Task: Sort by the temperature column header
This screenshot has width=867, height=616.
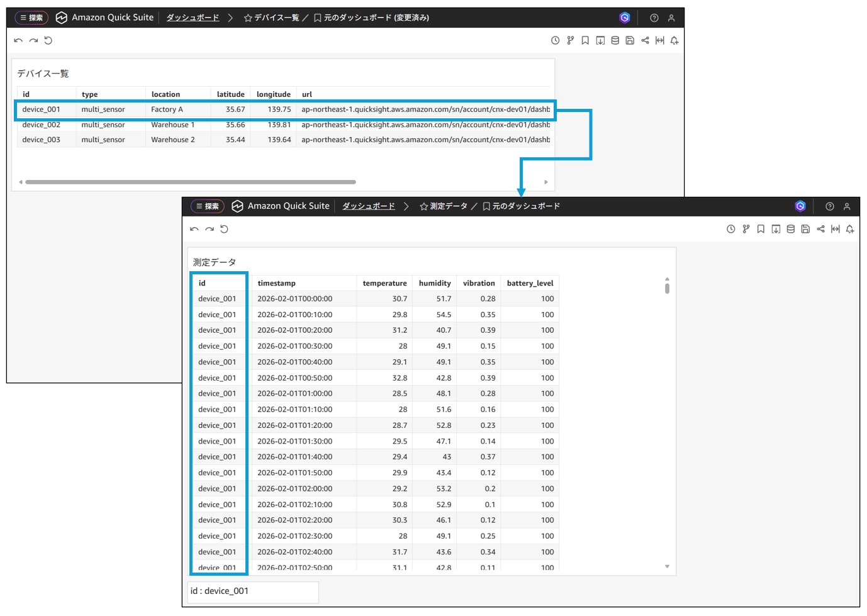Action: [384, 283]
